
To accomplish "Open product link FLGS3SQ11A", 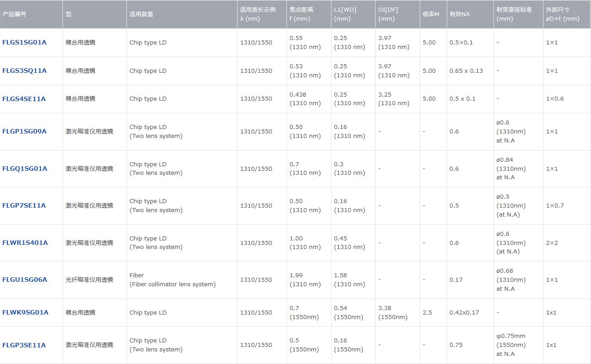I will pyautogui.click(x=24, y=71).
